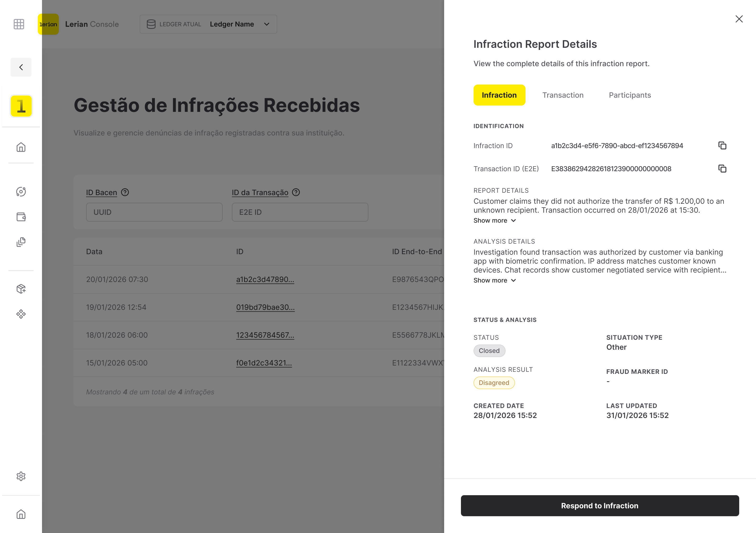Open the Ledger Name dropdown
Screen dimensions: 756x533
[208, 24]
